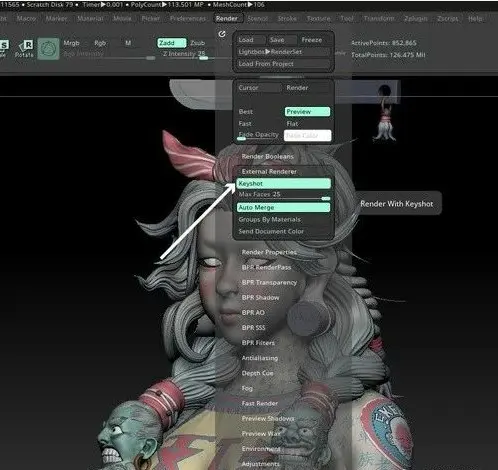Enable Send Document Color

pyautogui.click(x=284, y=231)
